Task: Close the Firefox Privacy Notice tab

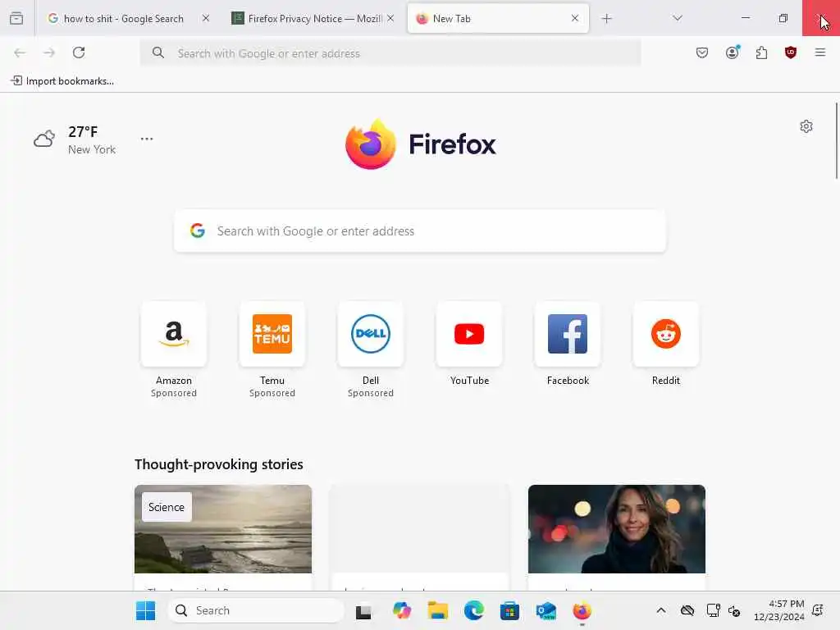Action: [391, 18]
